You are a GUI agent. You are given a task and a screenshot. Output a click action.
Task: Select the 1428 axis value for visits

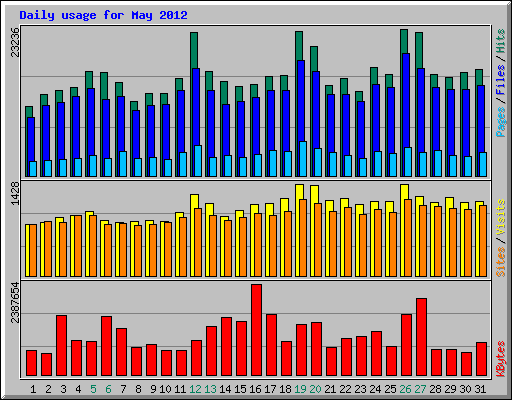click(15, 193)
